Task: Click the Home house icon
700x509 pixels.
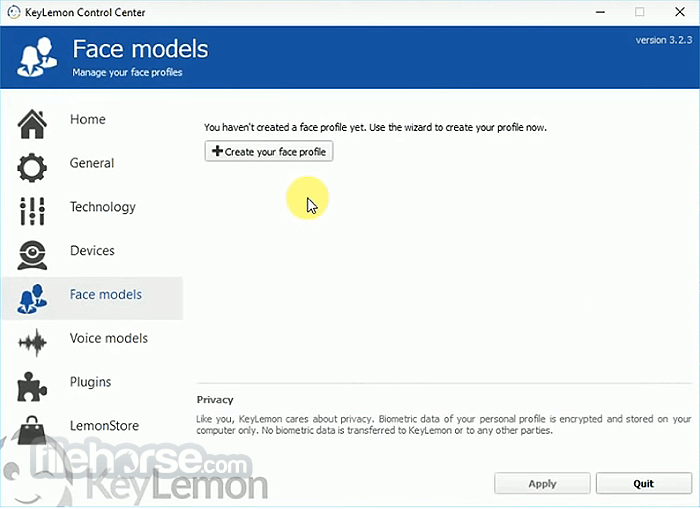Action: coord(32,124)
